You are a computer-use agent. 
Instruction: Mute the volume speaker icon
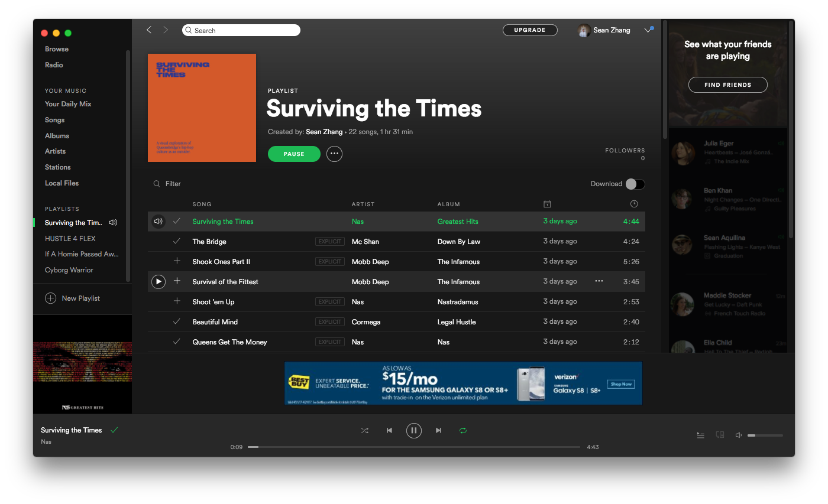(738, 435)
